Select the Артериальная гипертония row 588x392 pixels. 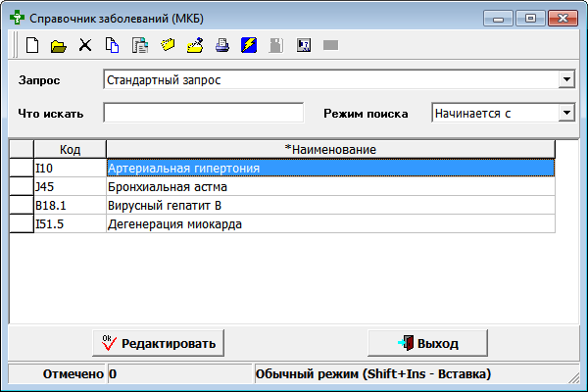point(330,168)
